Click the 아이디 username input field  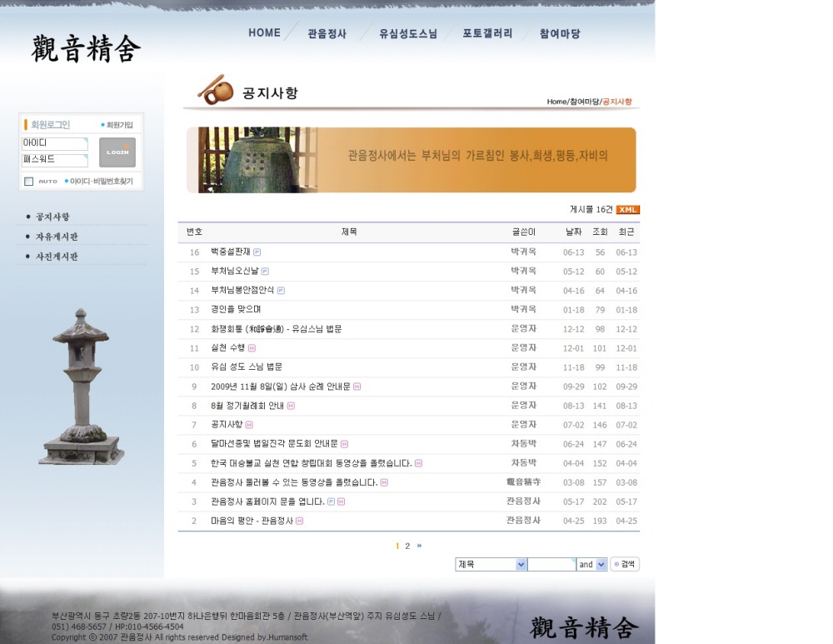click(54, 143)
